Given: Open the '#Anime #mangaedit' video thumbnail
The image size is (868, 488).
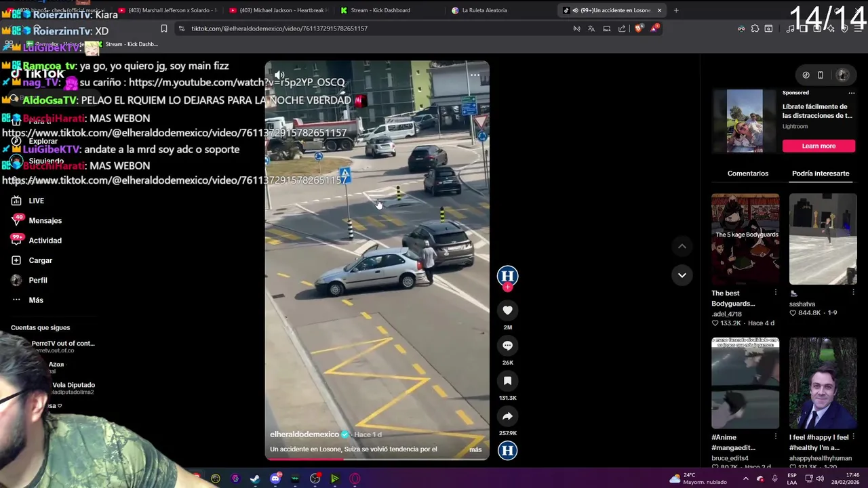Looking at the screenshot, I should 745,383.
